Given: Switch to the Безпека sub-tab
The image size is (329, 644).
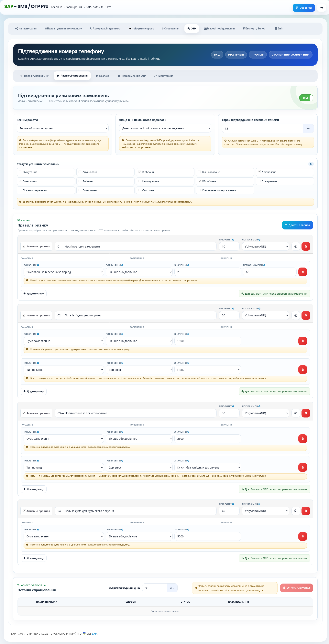Looking at the screenshot, I should [103, 76].
